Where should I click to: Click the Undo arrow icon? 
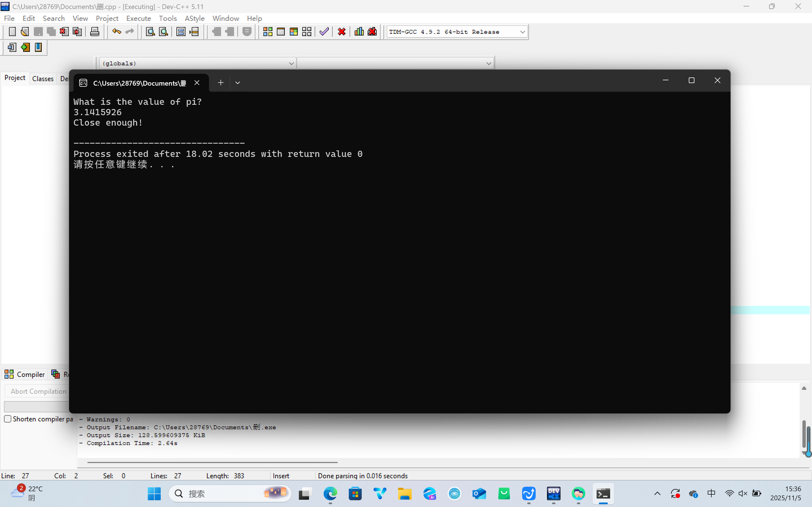click(x=116, y=32)
